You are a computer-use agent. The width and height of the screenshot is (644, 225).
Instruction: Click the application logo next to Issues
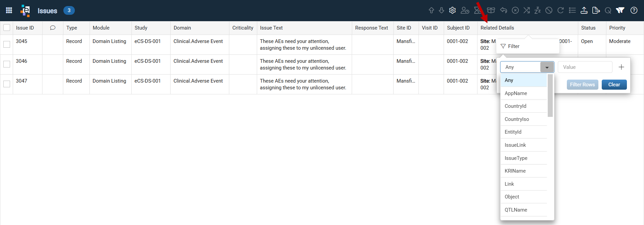pos(25,10)
